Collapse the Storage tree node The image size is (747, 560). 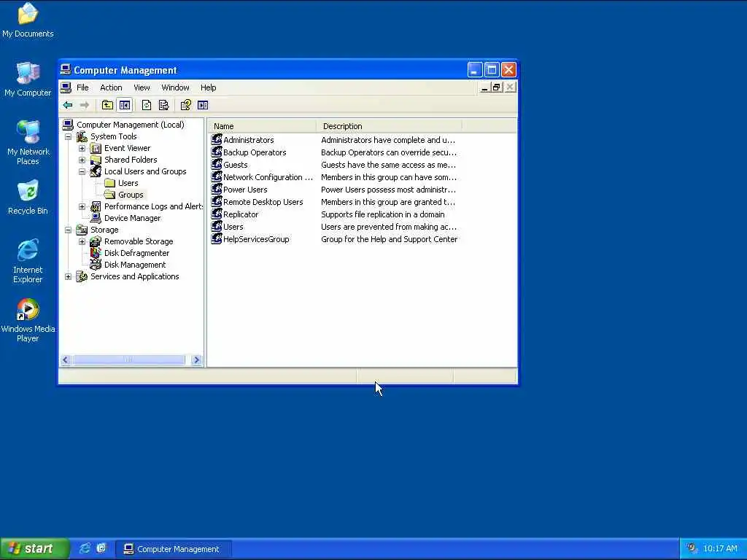click(68, 230)
